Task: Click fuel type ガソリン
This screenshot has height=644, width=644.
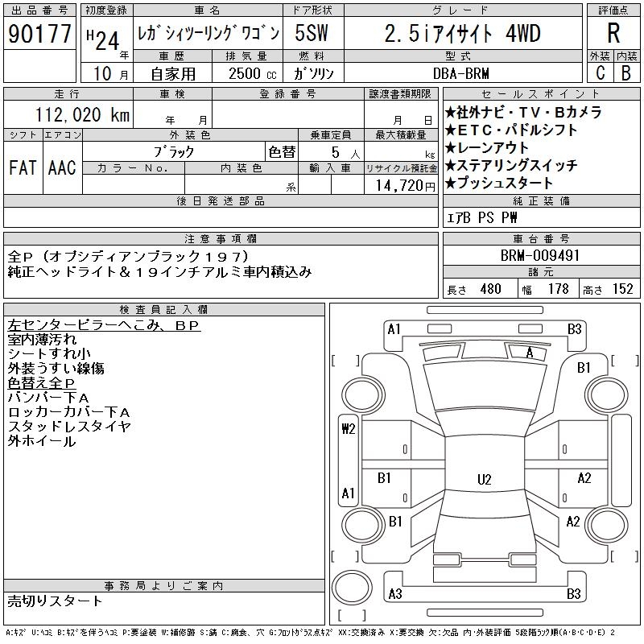Action: tap(313, 73)
